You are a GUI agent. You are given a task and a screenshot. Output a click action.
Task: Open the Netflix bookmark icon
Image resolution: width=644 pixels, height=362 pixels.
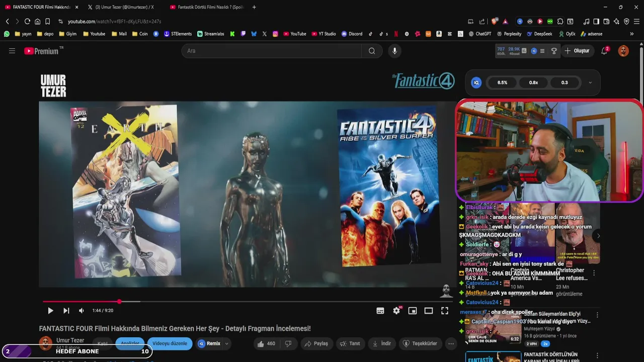point(396,34)
